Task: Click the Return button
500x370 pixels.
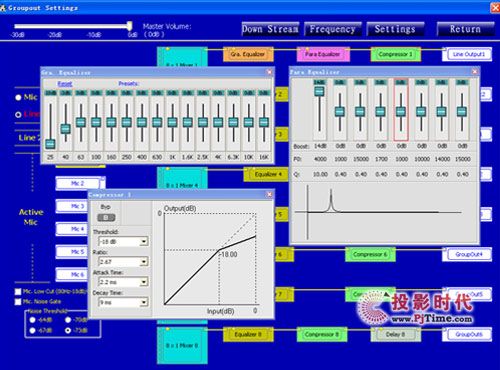Action: [465, 29]
